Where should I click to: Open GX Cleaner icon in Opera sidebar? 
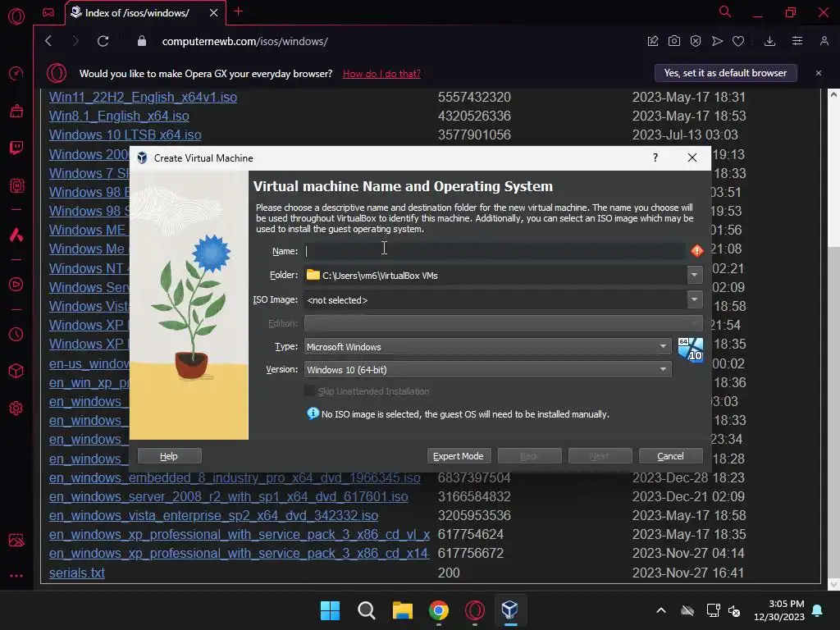coord(16,111)
